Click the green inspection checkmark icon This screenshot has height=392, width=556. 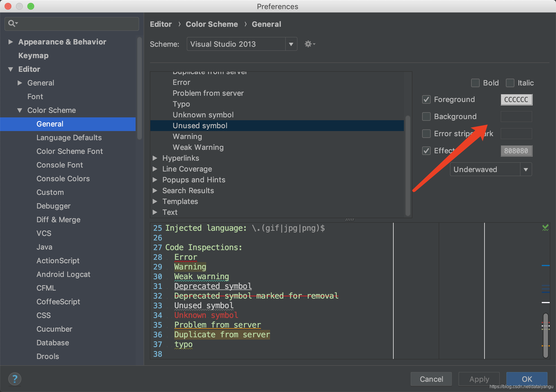(545, 228)
